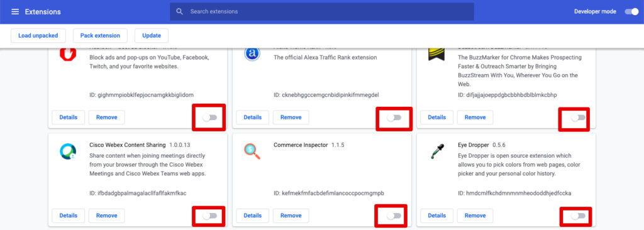Click the AdBlock red hand icon
Viewport: 644px width, 230px height.
point(68,54)
